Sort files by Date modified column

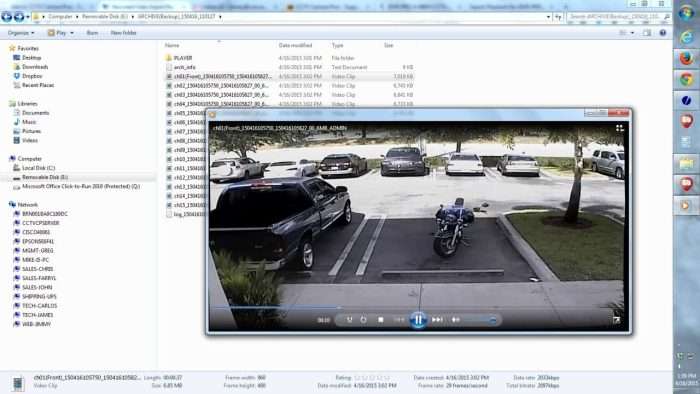click(x=295, y=45)
